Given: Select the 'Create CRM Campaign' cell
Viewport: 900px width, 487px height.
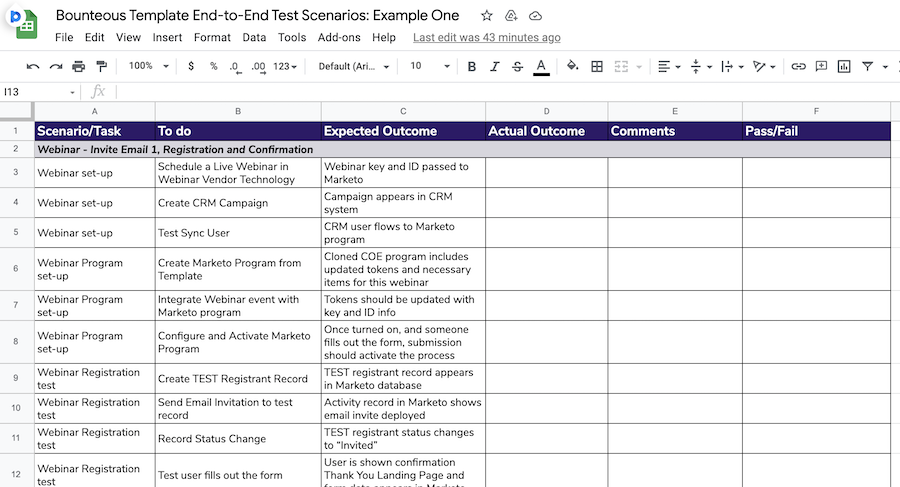Looking at the screenshot, I should pos(238,203).
